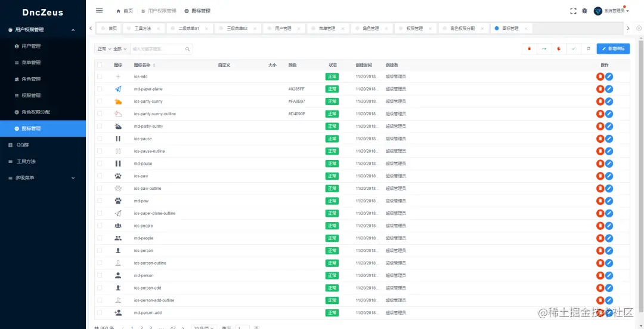Edit ios-paper-plane-outline entry
The height and width of the screenshot is (329, 644).
click(x=609, y=213)
